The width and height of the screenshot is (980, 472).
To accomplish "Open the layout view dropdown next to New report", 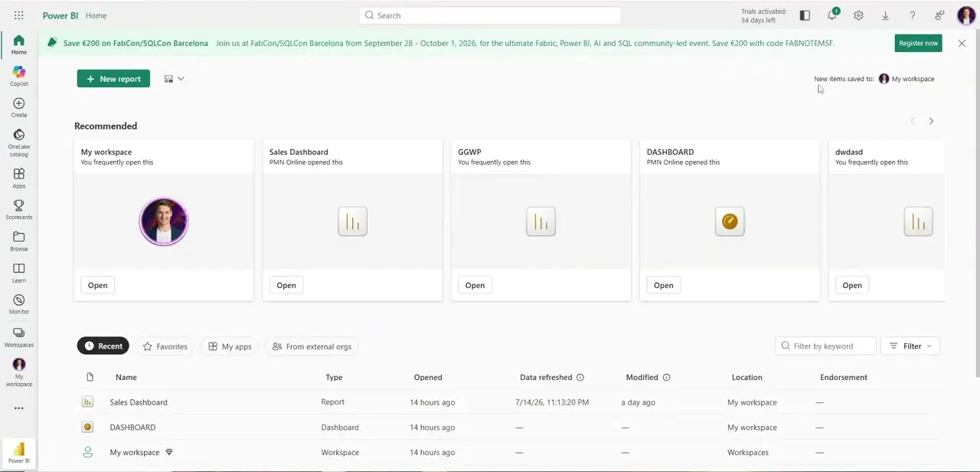I will point(174,78).
